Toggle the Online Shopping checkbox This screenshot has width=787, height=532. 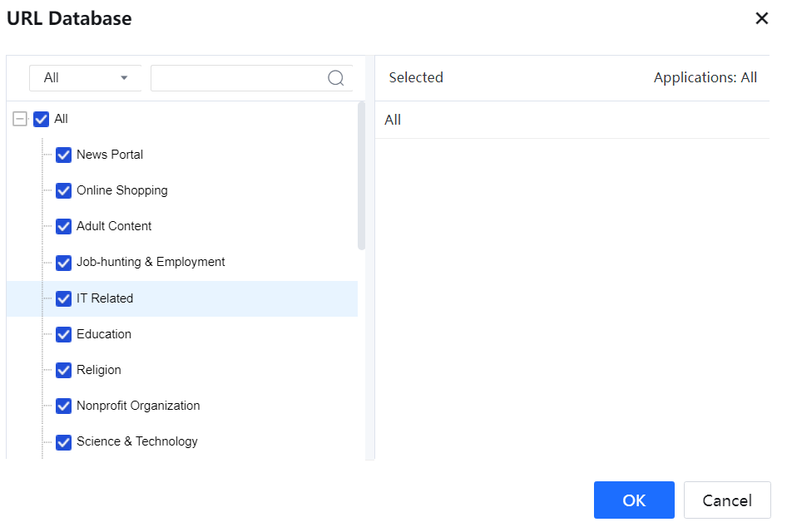point(63,190)
